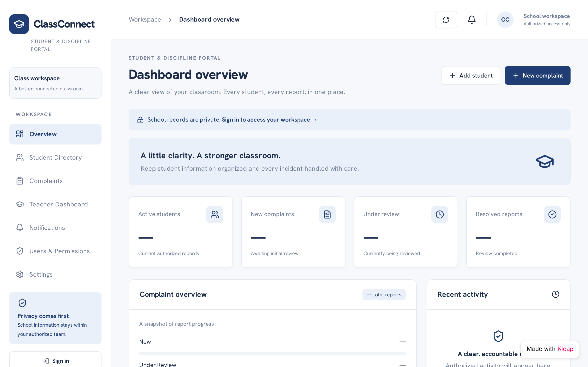Click the New complaints document icon

pyautogui.click(x=327, y=214)
